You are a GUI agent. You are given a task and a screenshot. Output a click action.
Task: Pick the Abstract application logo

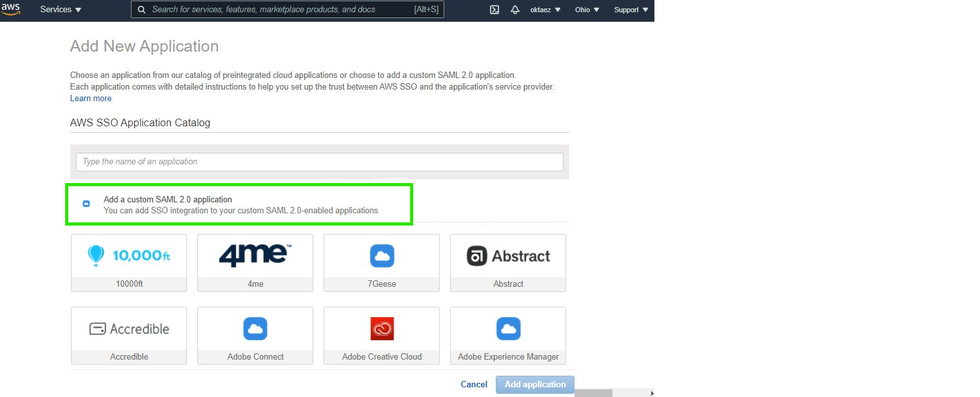[x=508, y=256]
